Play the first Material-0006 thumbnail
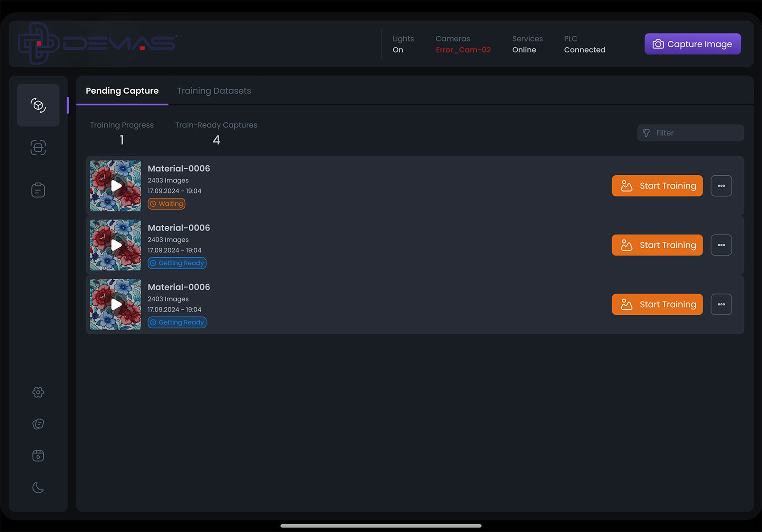The image size is (762, 532). pos(116,186)
